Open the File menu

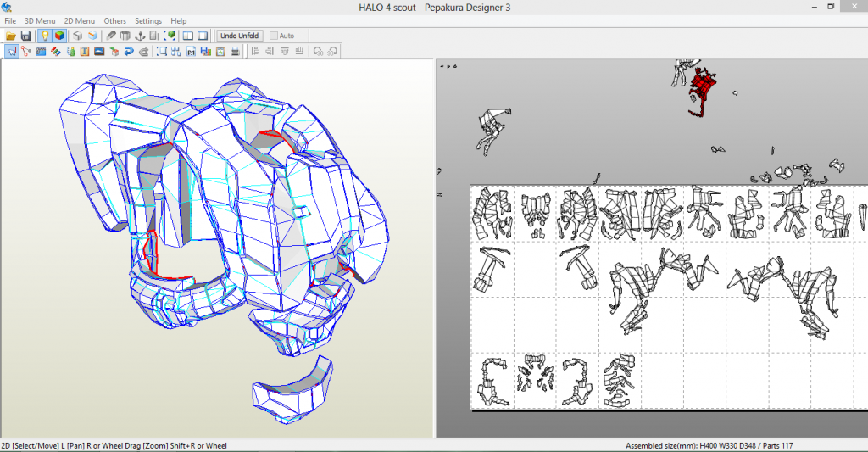pyautogui.click(x=10, y=20)
